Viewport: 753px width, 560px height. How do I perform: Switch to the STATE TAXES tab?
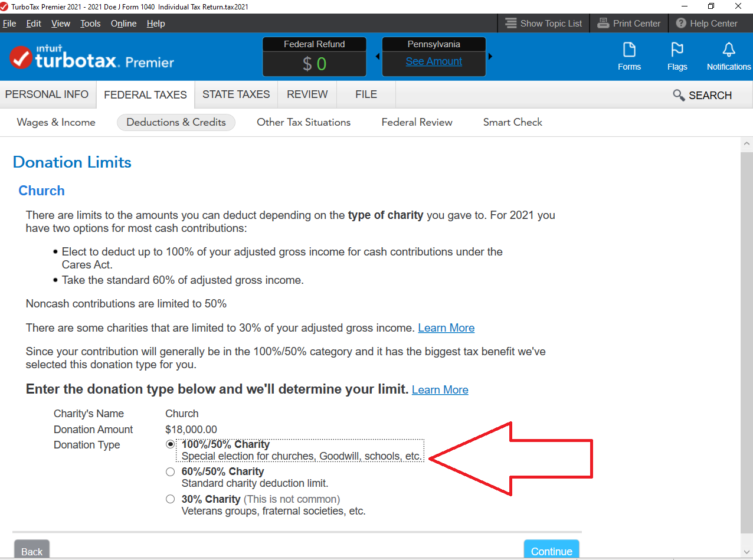tap(236, 94)
